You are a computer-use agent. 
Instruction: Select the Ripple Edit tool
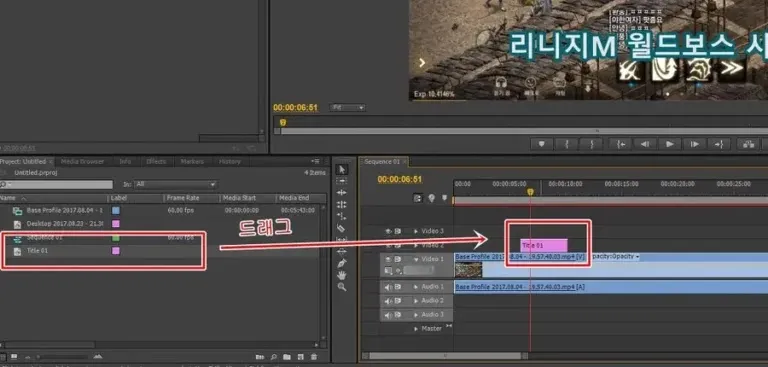(342, 193)
